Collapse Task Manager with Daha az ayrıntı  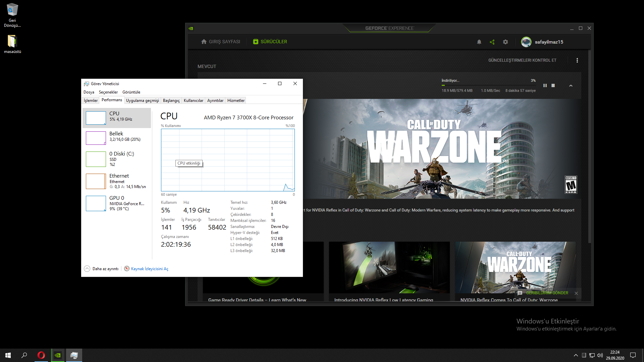click(101, 269)
